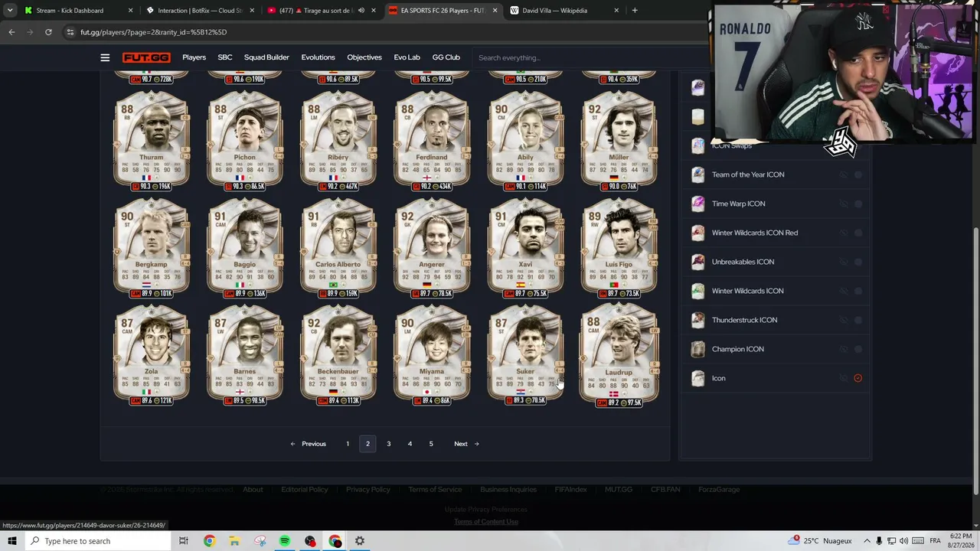
Task: Open the Players menu
Action: point(194,57)
